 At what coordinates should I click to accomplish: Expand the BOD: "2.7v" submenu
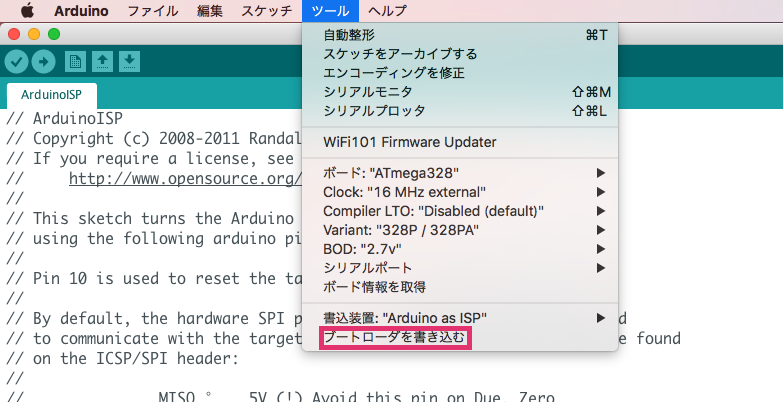point(460,249)
